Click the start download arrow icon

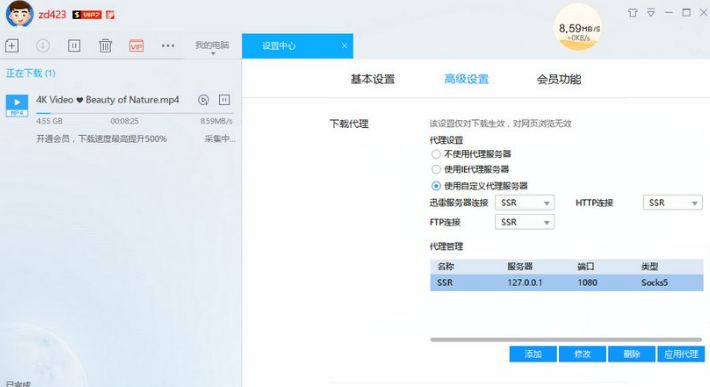pyautogui.click(x=43, y=46)
